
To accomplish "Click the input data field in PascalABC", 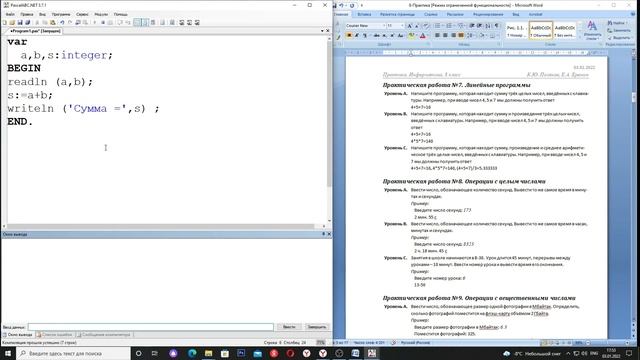I will [151, 327].
